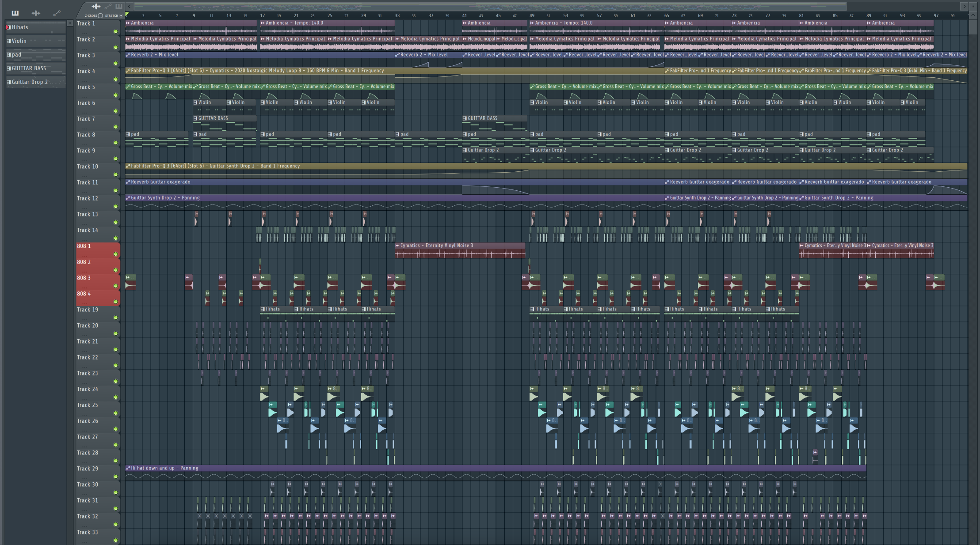Image resolution: width=980 pixels, height=545 pixels.
Task: Mute Track 29 via its green LED
Action: pyautogui.click(x=116, y=477)
